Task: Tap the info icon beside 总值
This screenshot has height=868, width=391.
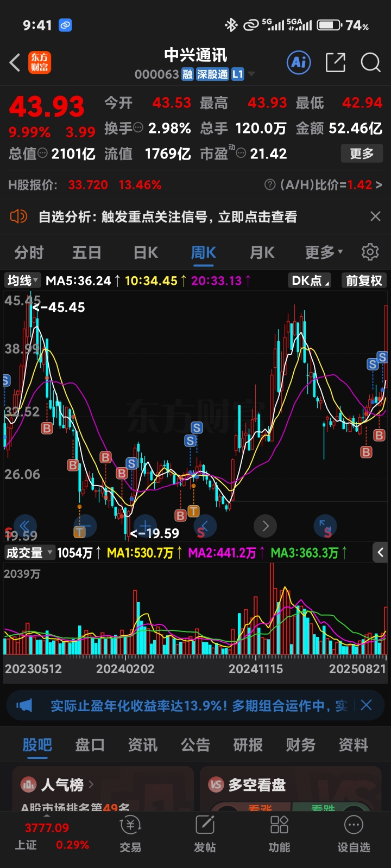Action: (42, 154)
